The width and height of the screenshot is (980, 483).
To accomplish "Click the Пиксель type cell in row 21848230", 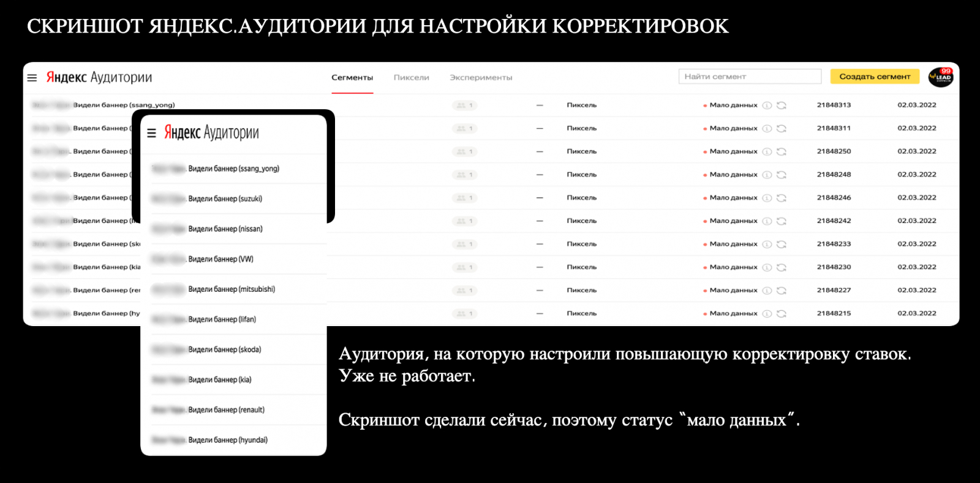I will click(581, 267).
